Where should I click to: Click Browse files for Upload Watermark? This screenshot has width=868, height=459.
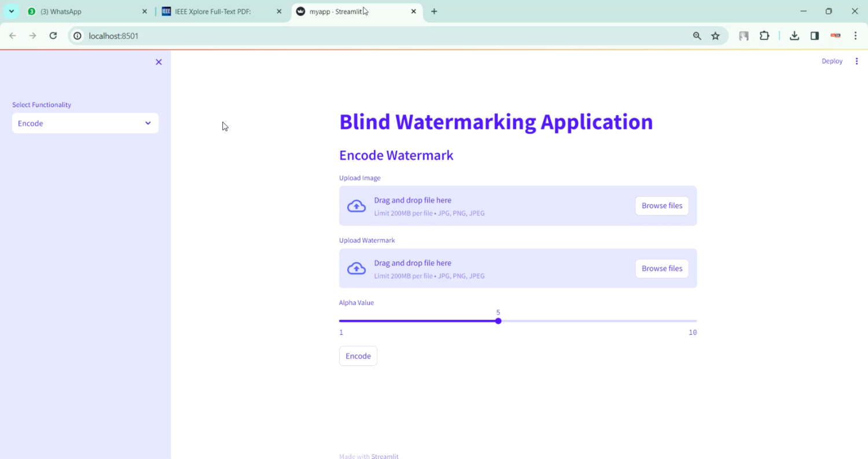click(x=661, y=268)
